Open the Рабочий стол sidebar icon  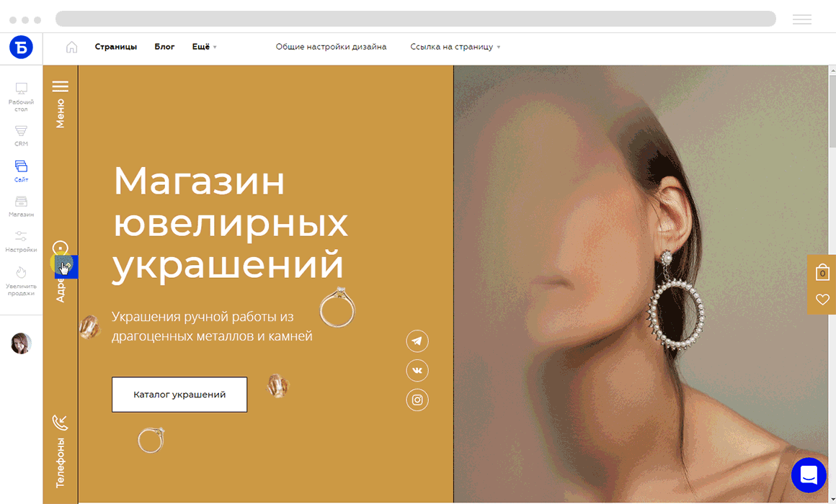[x=22, y=89]
